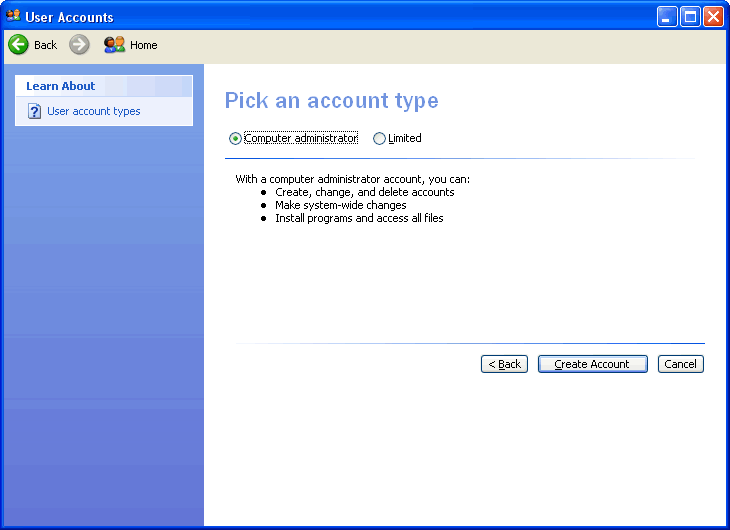
Task: Click the green Back arrow icon in toolbar
Action: [x=18, y=45]
